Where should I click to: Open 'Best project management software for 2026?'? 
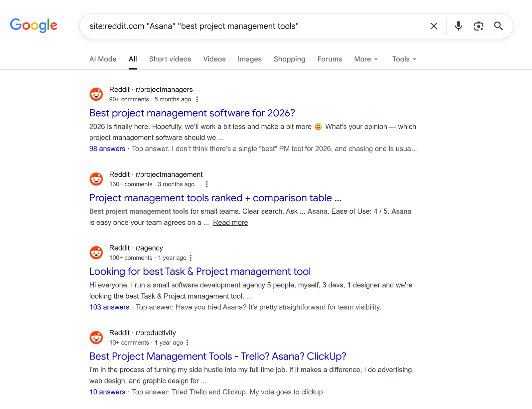click(192, 113)
